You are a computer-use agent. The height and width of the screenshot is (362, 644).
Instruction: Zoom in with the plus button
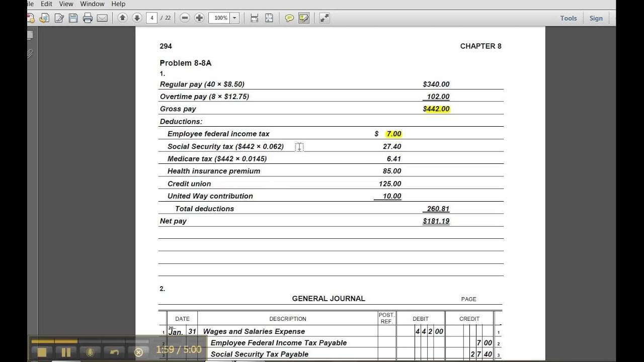(x=199, y=18)
